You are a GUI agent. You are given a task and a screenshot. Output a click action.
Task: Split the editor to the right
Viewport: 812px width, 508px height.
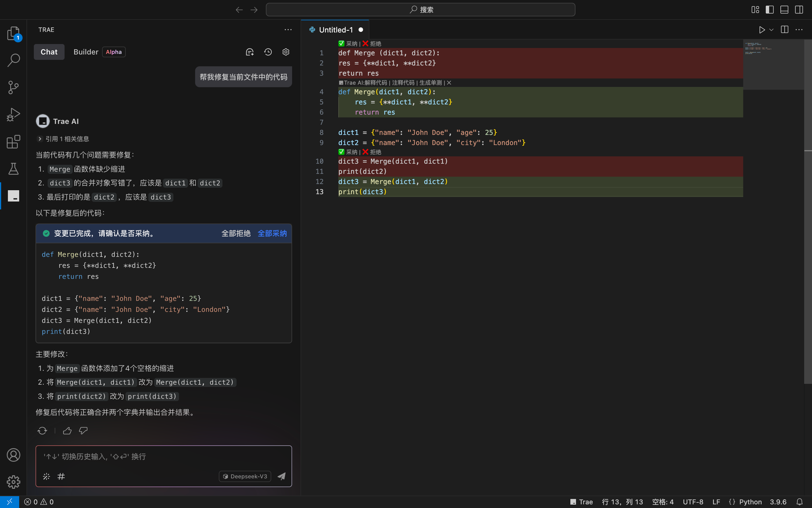click(784, 30)
